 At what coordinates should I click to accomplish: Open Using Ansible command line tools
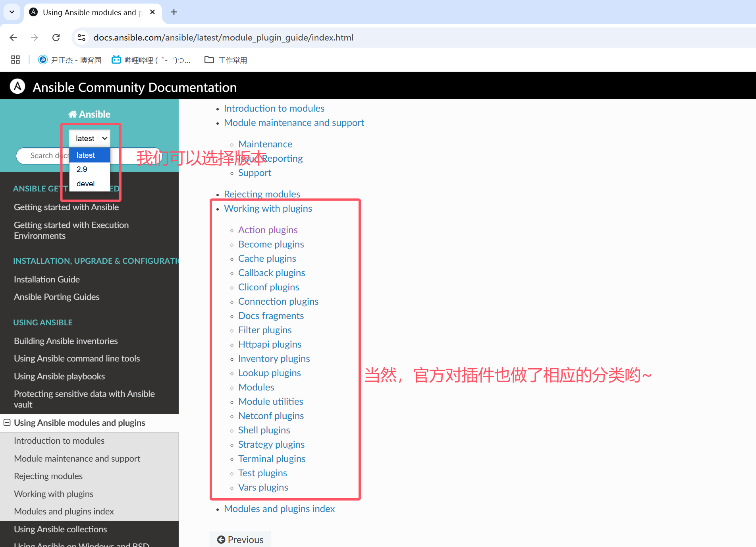pos(77,358)
